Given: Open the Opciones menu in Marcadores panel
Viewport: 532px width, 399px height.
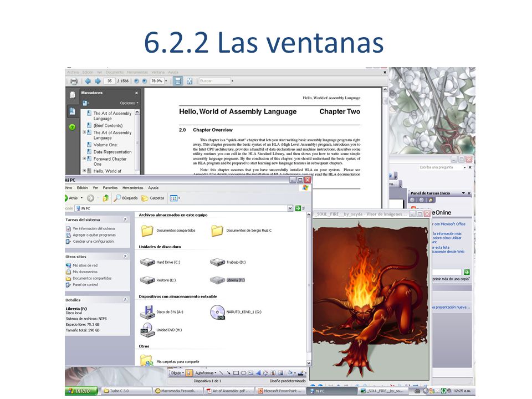Looking at the screenshot, I should tap(129, 103).
